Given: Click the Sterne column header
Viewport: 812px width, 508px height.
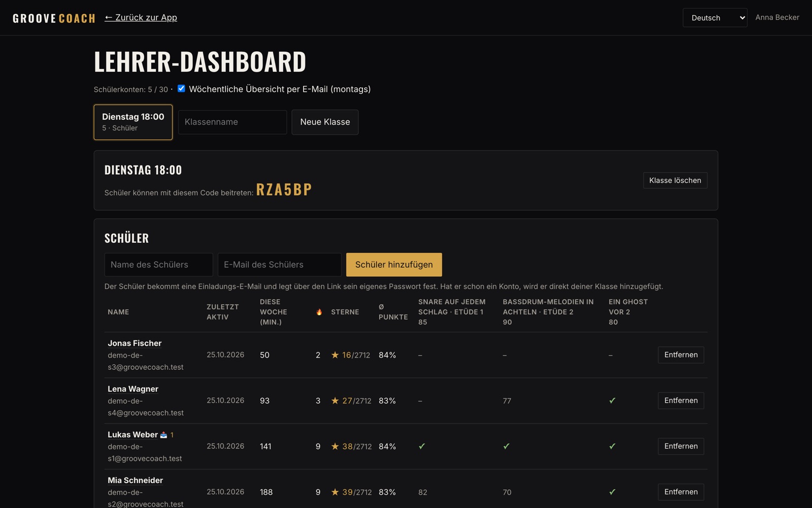Looking at the screenshot, I should click(345, 312).
